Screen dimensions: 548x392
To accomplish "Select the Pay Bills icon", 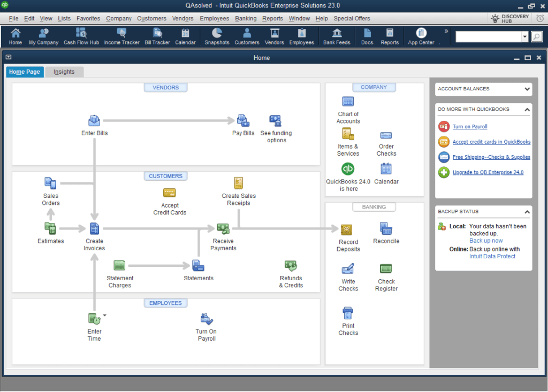I will pyautogui.click(x=243, y=121).
